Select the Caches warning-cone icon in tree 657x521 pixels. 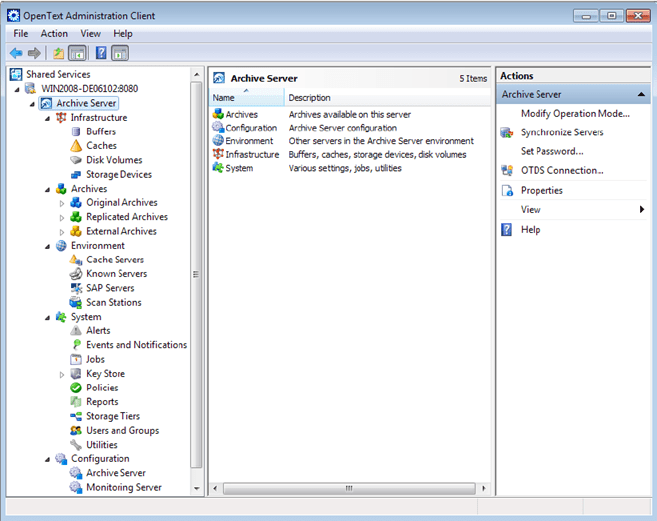[x=76, y=146]
